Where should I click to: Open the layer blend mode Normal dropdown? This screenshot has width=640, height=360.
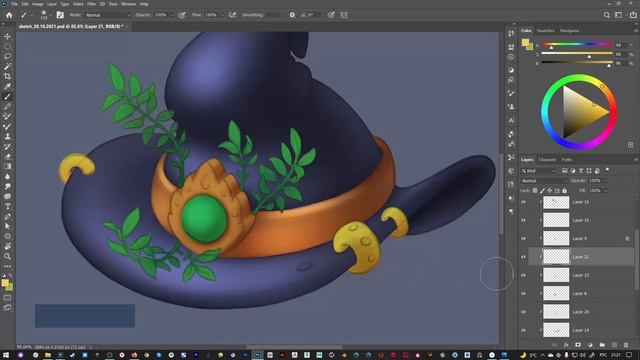[x=544, y=181]
